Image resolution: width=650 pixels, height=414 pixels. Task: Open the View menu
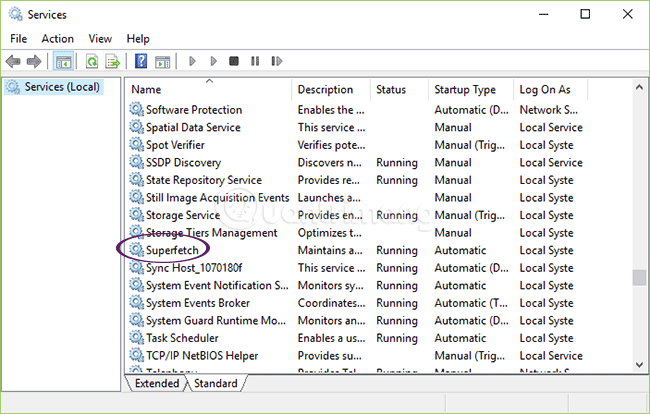click(x=100, y=38)
